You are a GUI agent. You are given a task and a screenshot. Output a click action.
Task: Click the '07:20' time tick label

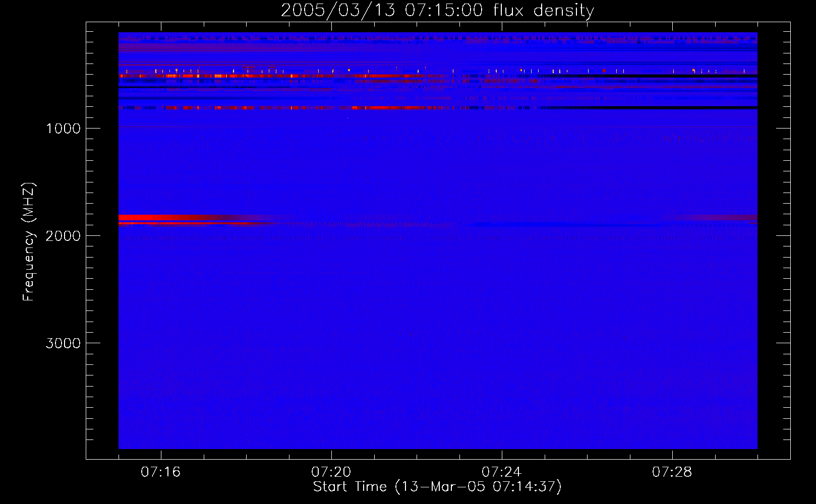click(331, 472)
